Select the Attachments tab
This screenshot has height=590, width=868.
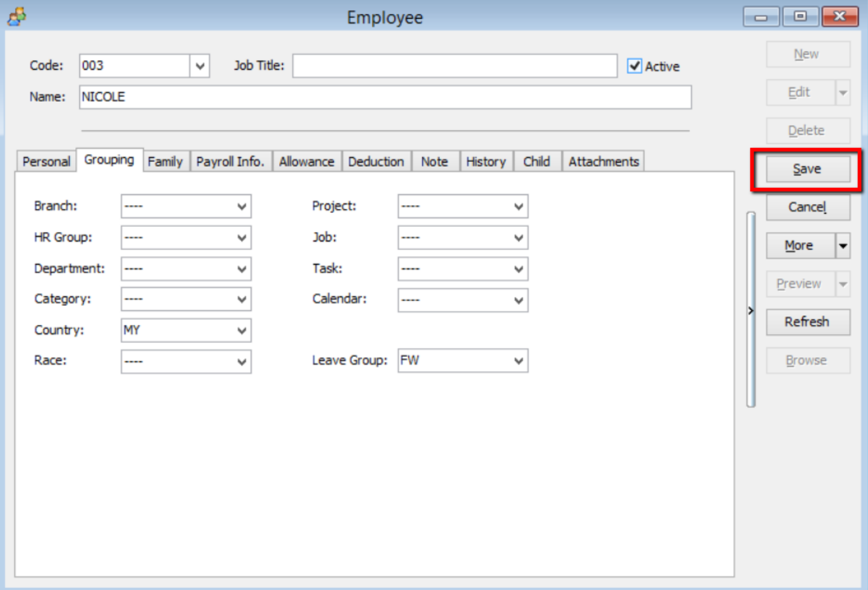[x=604, y=161]
